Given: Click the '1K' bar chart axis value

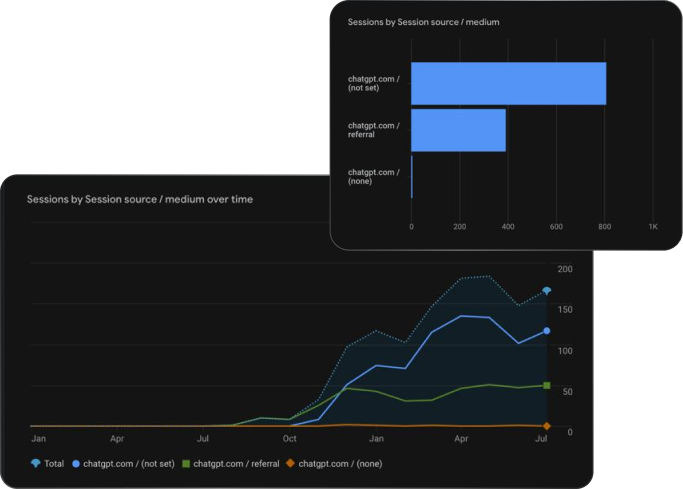Looking at the screenshot, I should pos(653,226).
